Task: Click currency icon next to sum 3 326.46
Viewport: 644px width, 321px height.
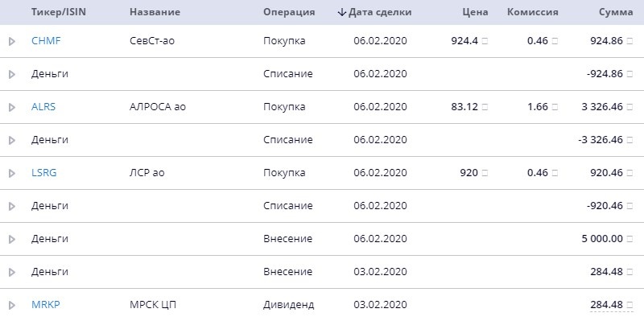Action: (630, 107)
